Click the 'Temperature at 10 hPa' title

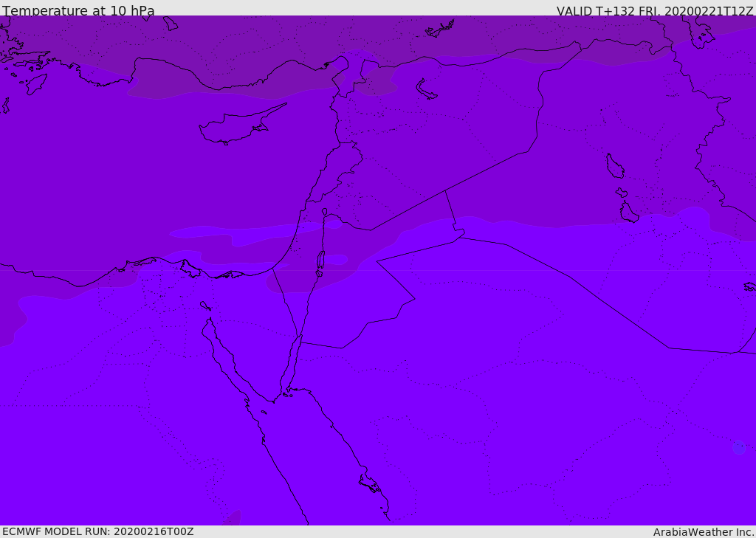(78, 11)
